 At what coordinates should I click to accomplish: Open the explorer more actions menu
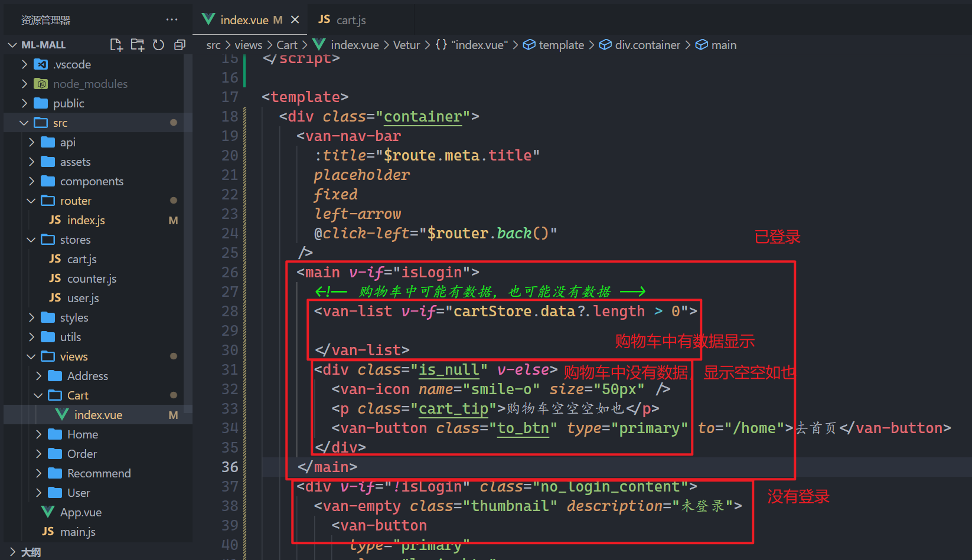(x=172, y=19)
